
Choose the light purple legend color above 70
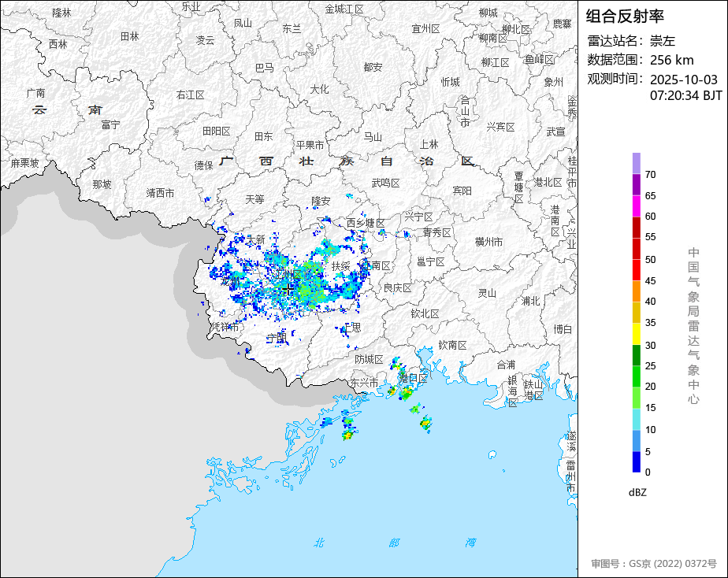tap(636, 163)
